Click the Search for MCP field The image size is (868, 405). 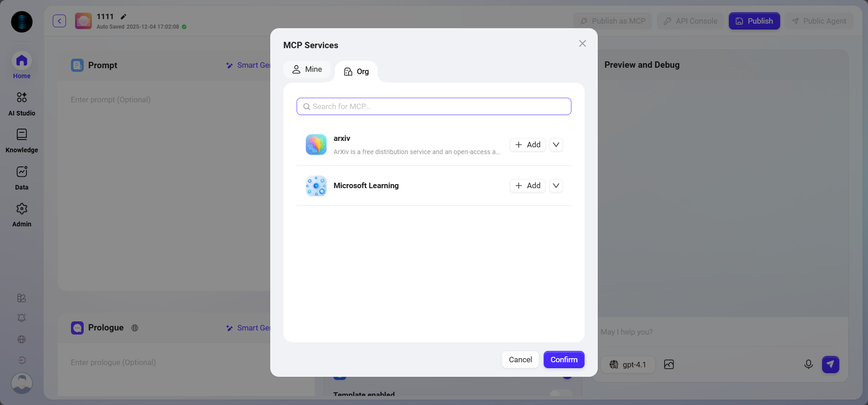[434, 106]
